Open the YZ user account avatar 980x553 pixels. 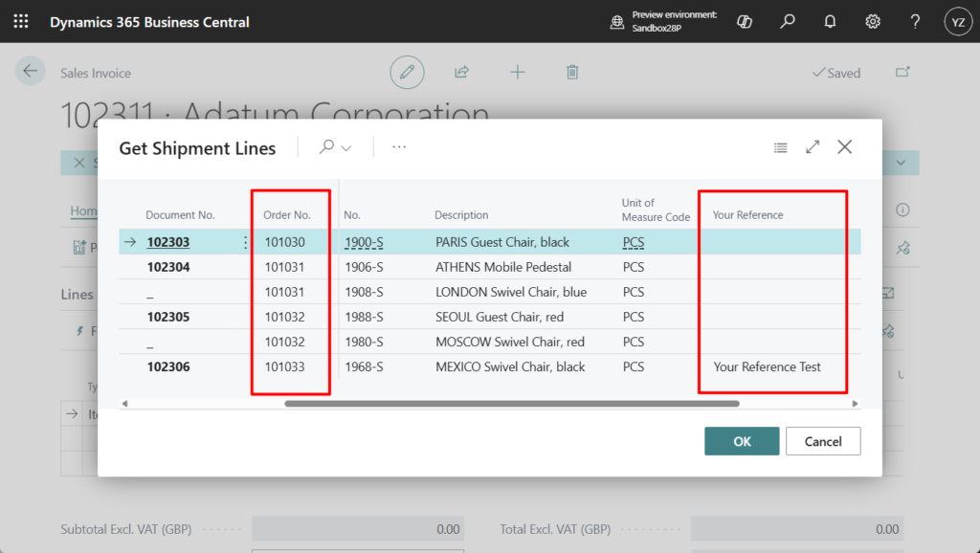958,21
